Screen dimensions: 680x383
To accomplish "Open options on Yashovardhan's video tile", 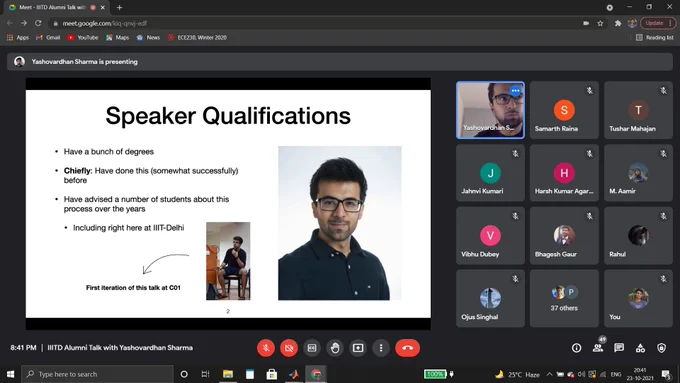I will pos(515,91).
